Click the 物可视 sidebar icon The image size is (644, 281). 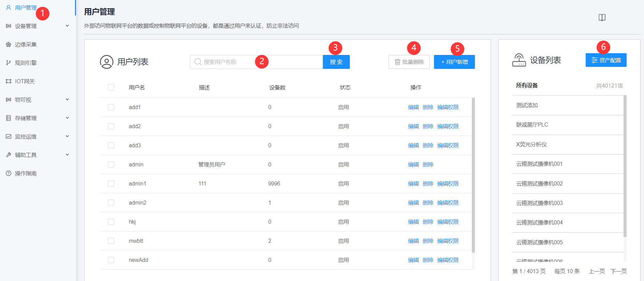tap(9, 100)
